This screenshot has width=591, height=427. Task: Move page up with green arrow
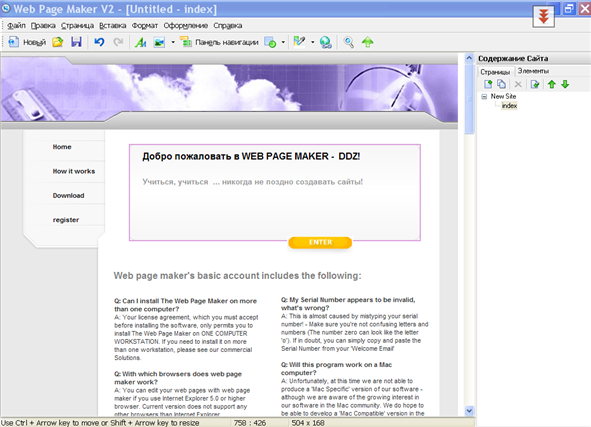[x=552, y=84]
